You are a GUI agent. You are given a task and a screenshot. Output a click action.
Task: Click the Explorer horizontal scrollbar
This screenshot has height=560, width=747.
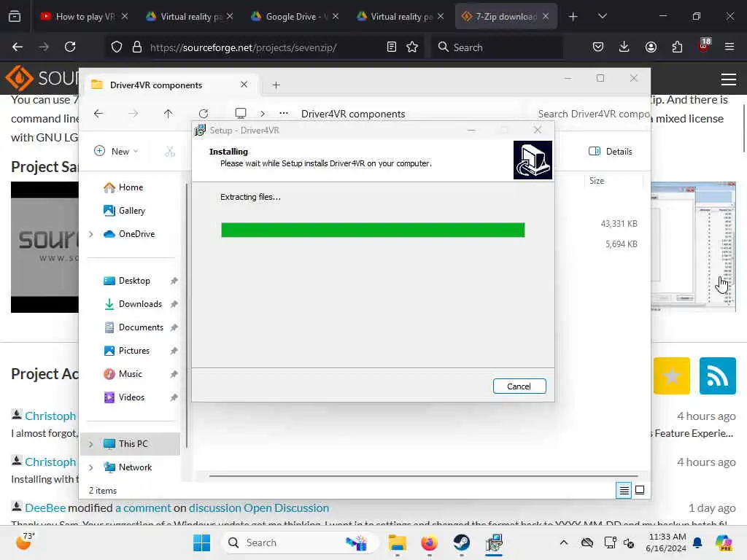coord(423,475)
